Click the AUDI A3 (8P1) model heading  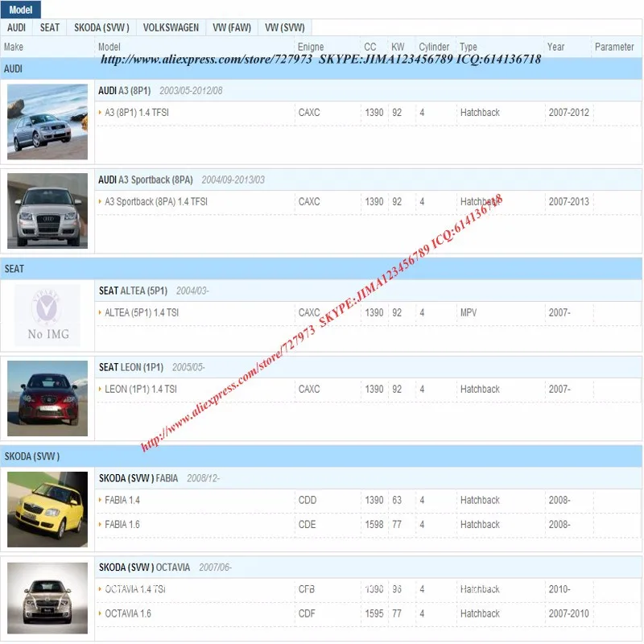[x=125, y=91]
